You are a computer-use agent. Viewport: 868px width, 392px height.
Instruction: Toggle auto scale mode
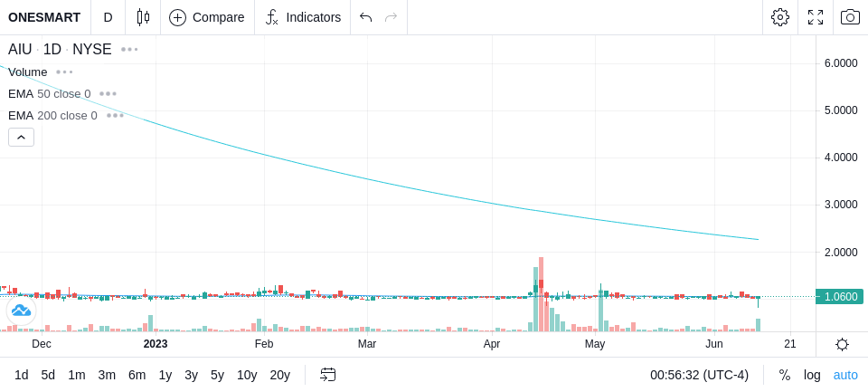click(845, 375)
